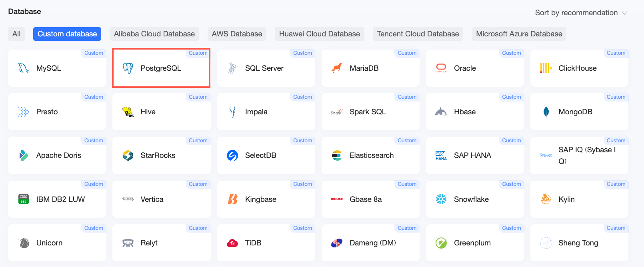Select the SAP HANA database card
644x267 pixels.
click(475, 155)
